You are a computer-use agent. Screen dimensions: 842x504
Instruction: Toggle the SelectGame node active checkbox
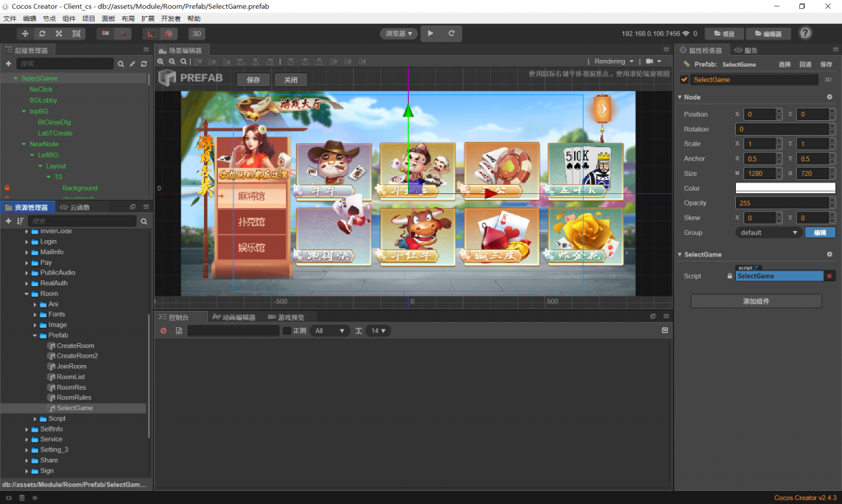[684, 80]
